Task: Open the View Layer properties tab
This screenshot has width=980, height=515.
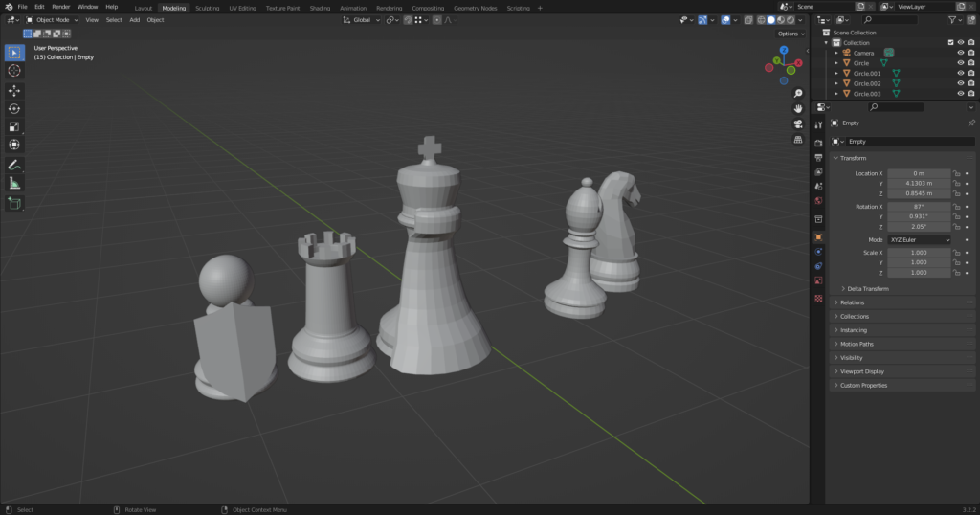Action: tap(819, 172)
